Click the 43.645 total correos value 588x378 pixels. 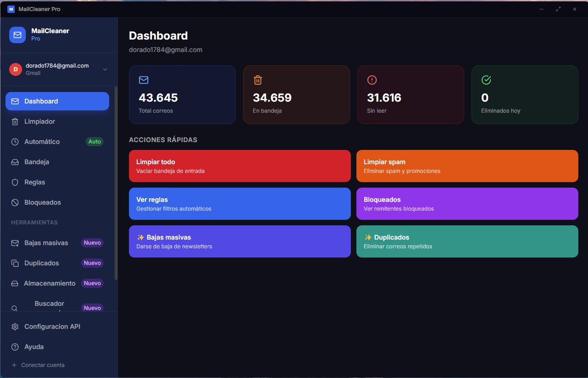pyautogui.click(x=158, y=97)
